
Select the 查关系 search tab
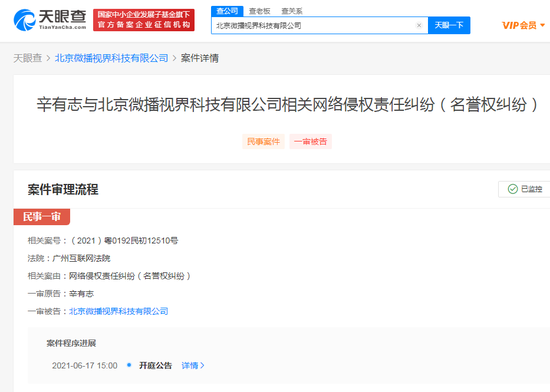(x=292, y=11)
